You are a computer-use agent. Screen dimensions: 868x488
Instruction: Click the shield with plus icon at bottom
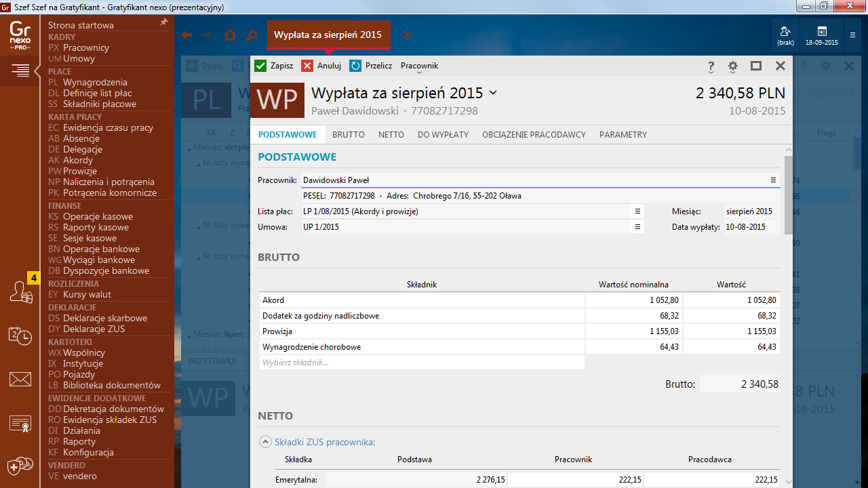point(20,466)
